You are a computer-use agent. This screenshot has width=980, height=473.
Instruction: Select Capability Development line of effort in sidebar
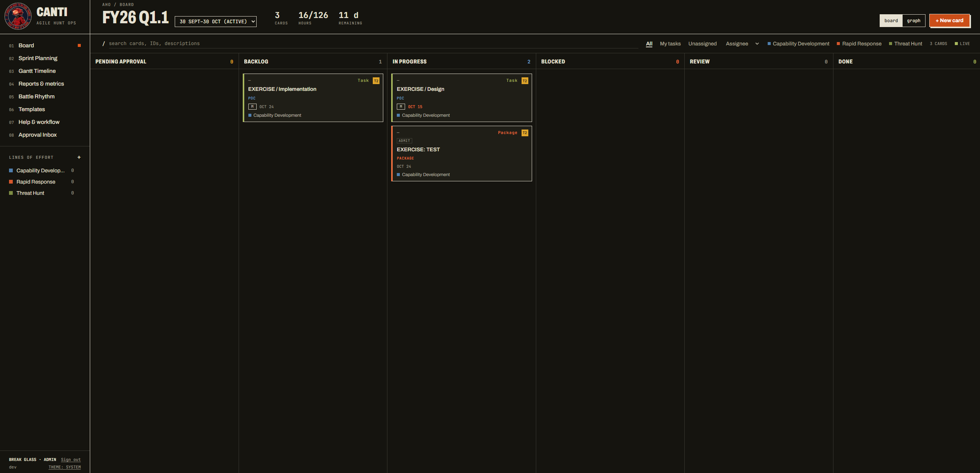coord(41,170)
